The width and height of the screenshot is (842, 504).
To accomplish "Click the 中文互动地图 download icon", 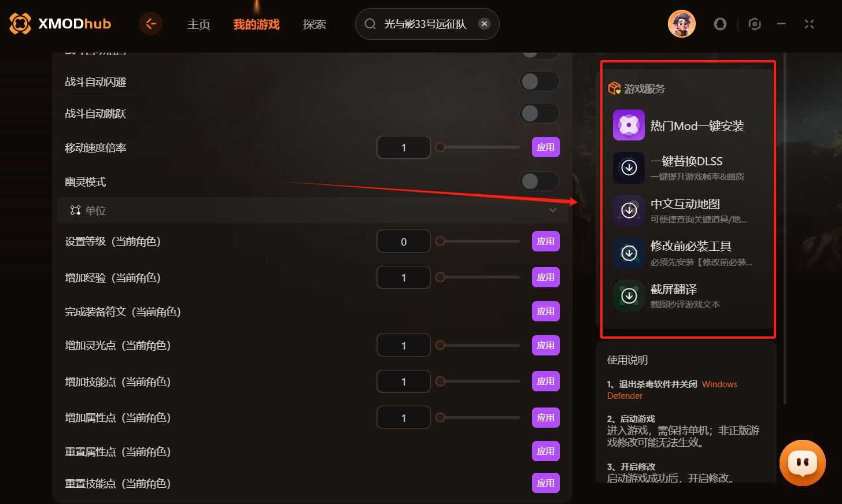I will click(x=629, y=210).
